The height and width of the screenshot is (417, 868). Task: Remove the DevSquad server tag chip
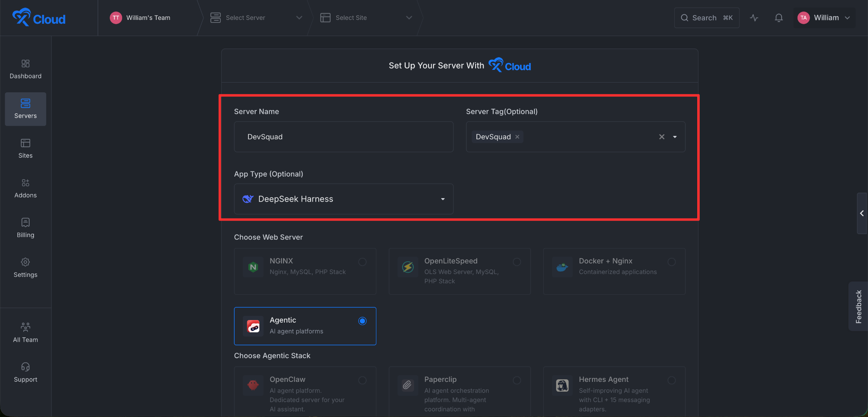tap(517, 137)
